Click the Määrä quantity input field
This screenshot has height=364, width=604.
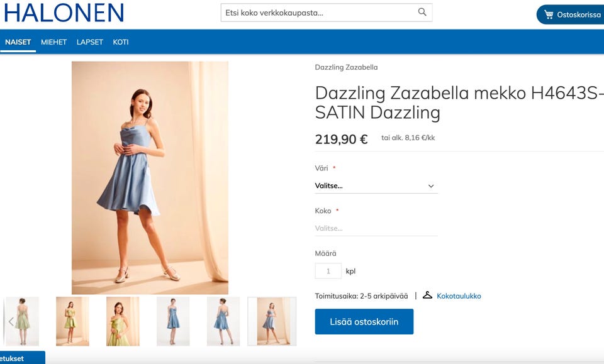pos(328,271)
